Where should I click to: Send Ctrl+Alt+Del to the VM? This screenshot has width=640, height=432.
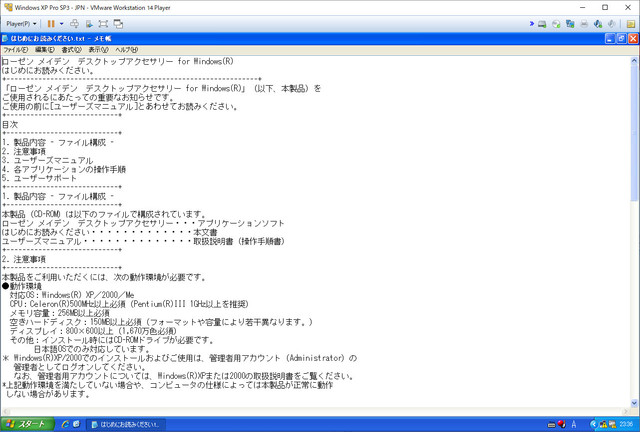point(74,24)
